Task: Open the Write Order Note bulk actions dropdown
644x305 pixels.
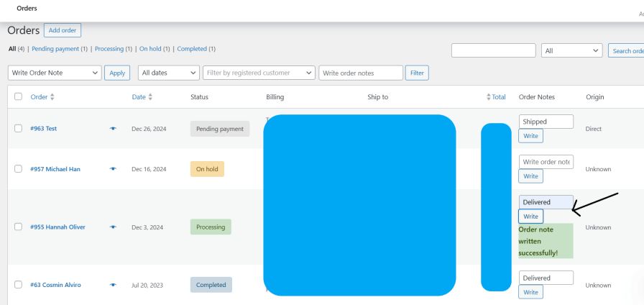Action: pyautogui.click(x=55, y=73)
